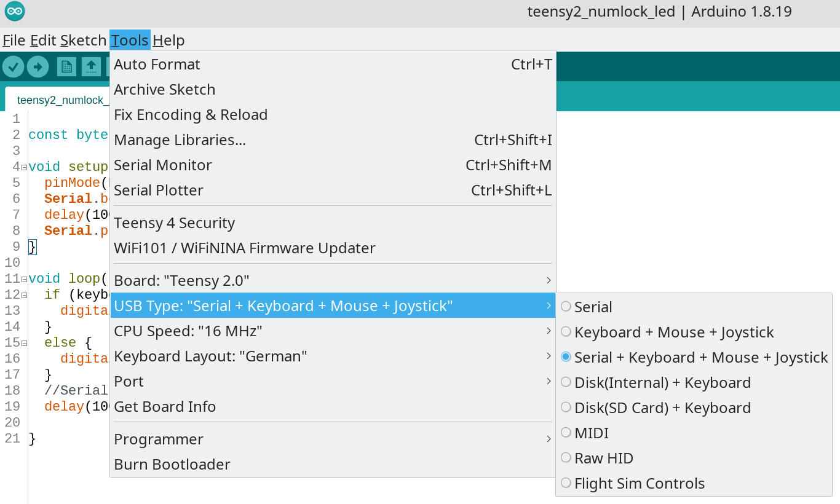The image size is (840, 504).
Task: Expand the Port submenu
Action: (x=333, y=381)
